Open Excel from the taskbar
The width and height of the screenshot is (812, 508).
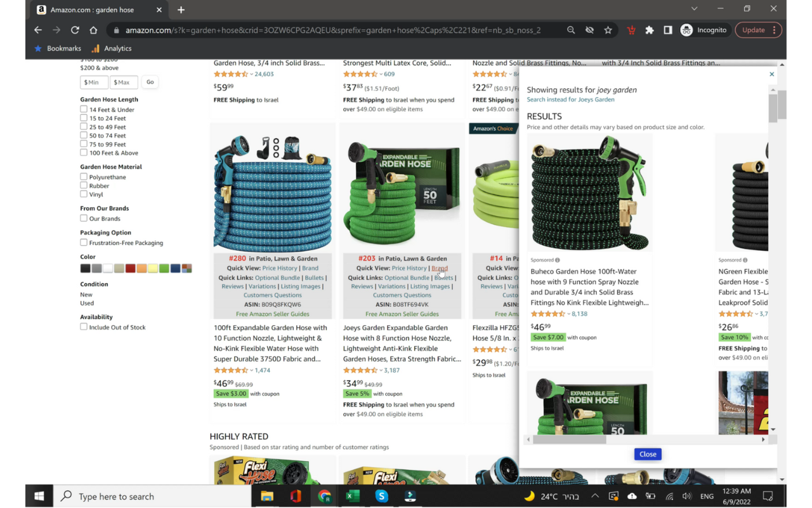pyautogui.click(x=353, y=496)
